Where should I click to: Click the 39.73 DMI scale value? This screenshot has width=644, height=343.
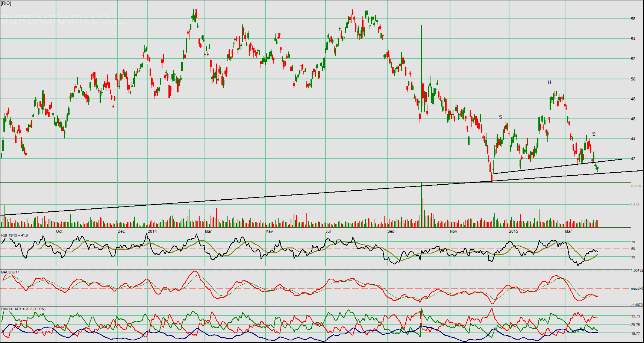pyautogui.click(x=635, y=316)
